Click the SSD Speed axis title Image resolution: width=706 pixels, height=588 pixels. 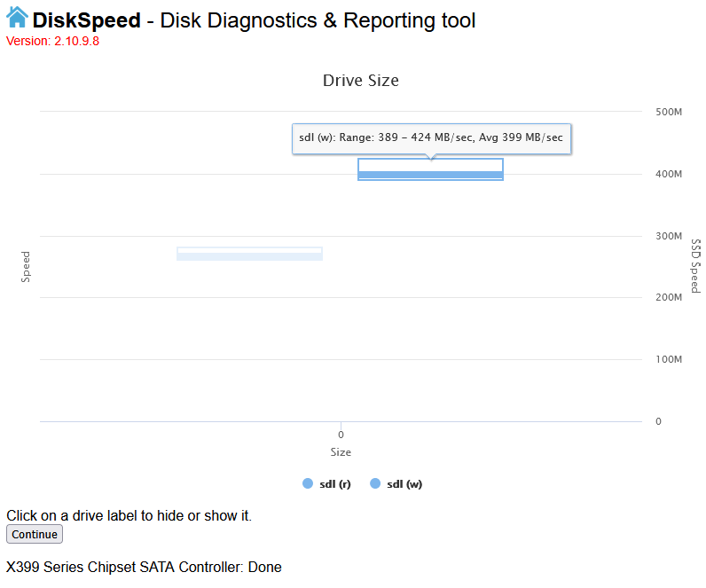[x=695, y=266]
